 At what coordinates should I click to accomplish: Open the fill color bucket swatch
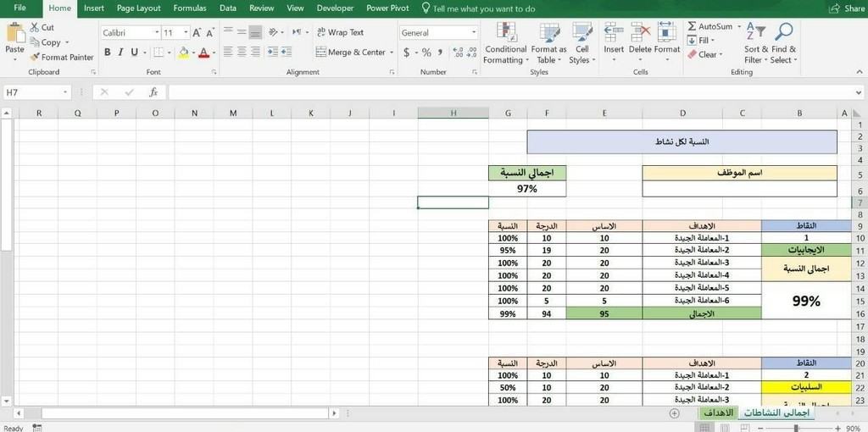pos(184,53)
